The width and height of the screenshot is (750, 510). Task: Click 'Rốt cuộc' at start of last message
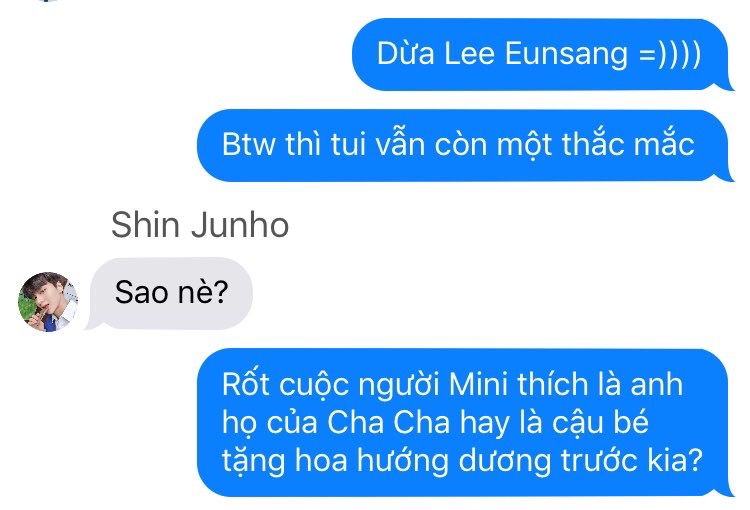[x=285, y=386]
